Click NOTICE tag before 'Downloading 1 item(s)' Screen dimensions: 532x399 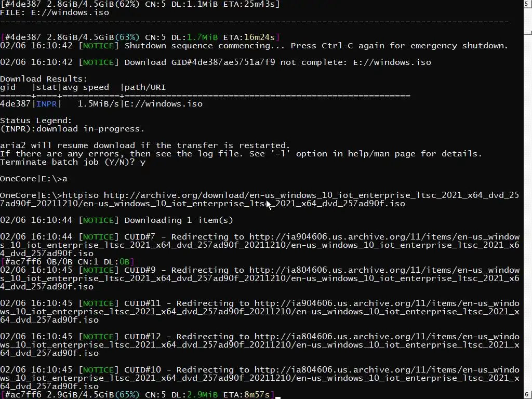tap(98, 220)
